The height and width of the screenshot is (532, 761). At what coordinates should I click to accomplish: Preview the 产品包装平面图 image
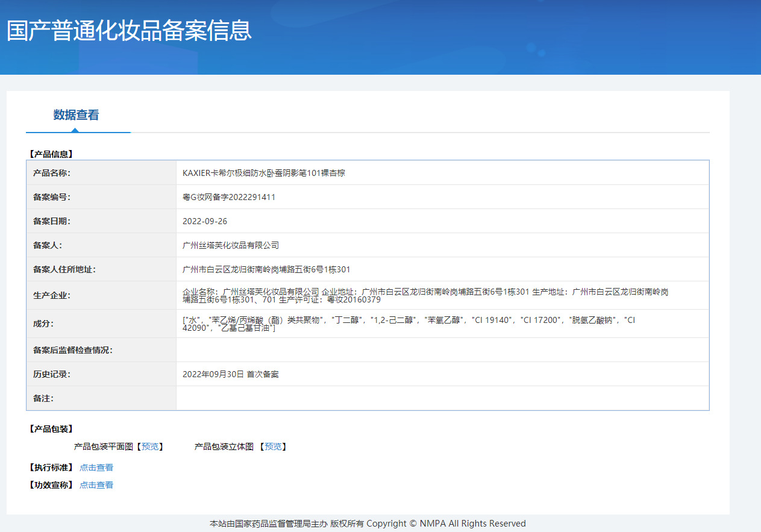click(x=150, y=446)
